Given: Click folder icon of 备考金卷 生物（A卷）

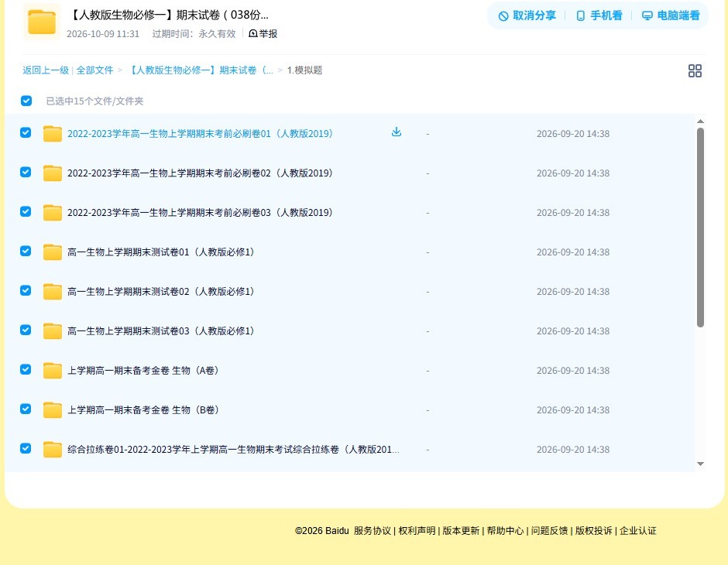Looking at the screenshot, I should pos(53,370).
